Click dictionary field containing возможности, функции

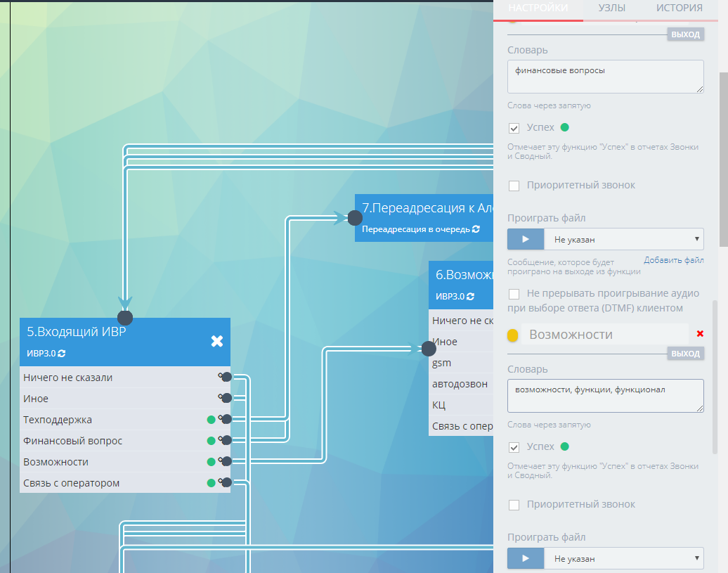(x=605, y=396)
